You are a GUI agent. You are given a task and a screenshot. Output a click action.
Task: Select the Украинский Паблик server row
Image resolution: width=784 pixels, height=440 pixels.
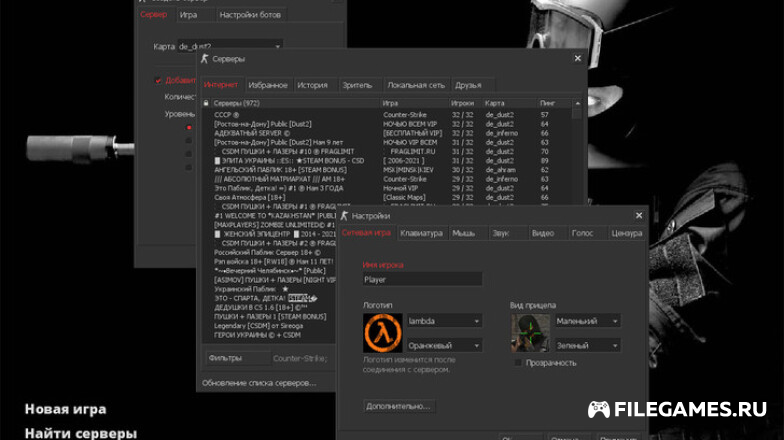[269, 289]
